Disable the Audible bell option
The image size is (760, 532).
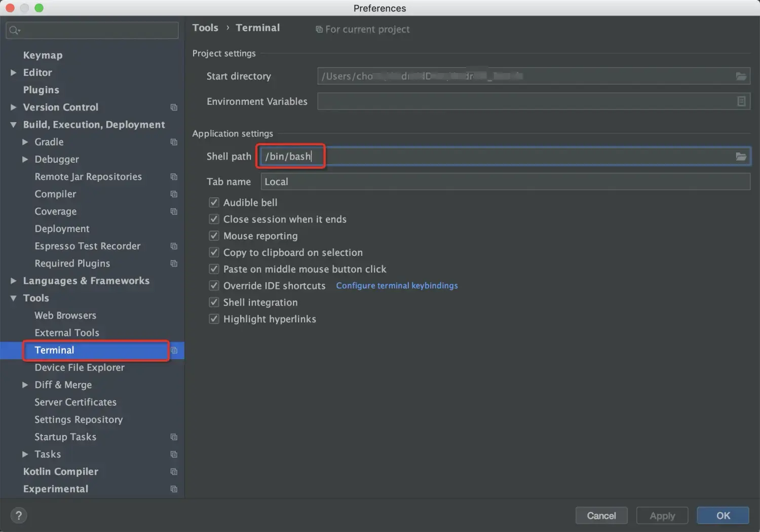pos(214,202)
